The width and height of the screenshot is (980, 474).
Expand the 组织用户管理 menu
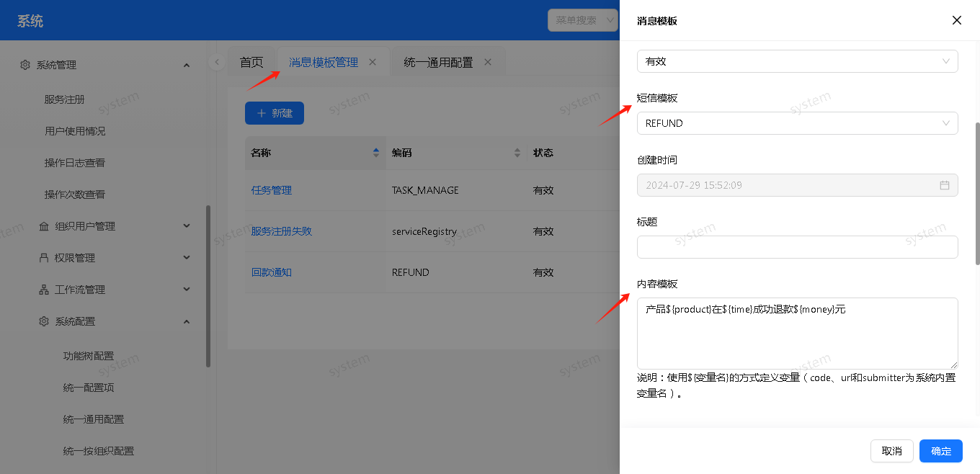[187, 226]
